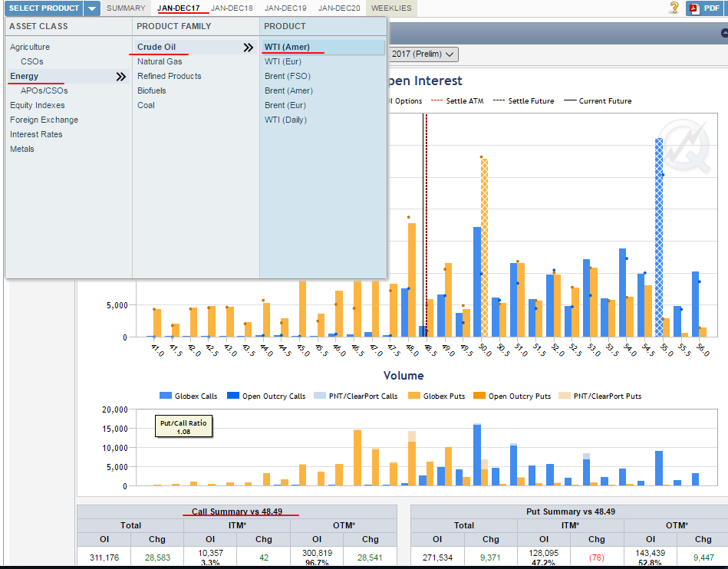Switch to the WEEKLIES tab
Viewport: 728px width, 569px height.
(x=391, y=8)
